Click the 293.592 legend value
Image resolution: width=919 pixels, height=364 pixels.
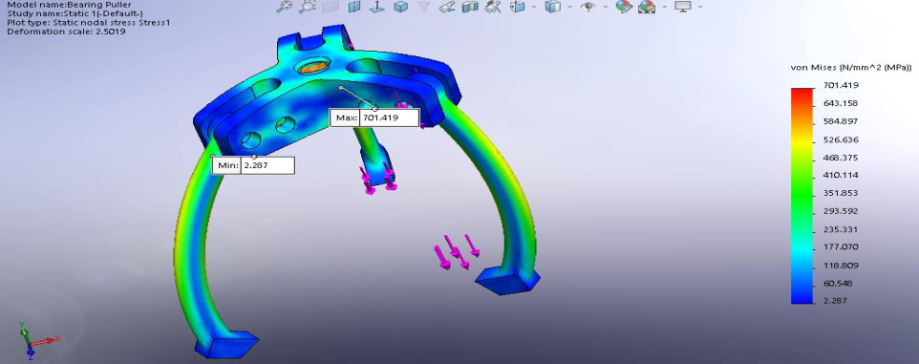[840, 211]
